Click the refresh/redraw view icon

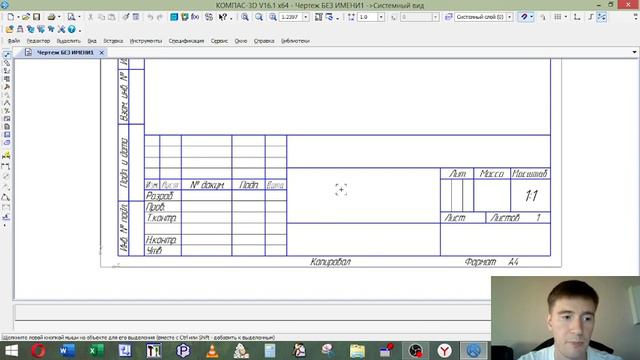click(x=329, y=17)
